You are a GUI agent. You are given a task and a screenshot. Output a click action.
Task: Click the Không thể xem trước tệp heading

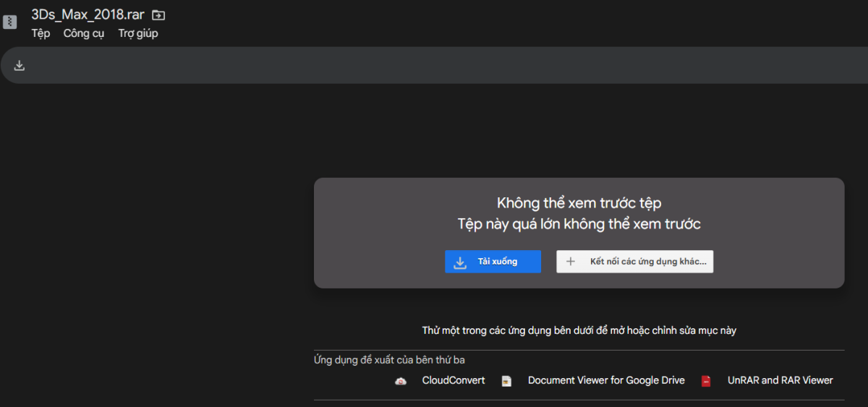pyautogui.click(x=579, y=203)
